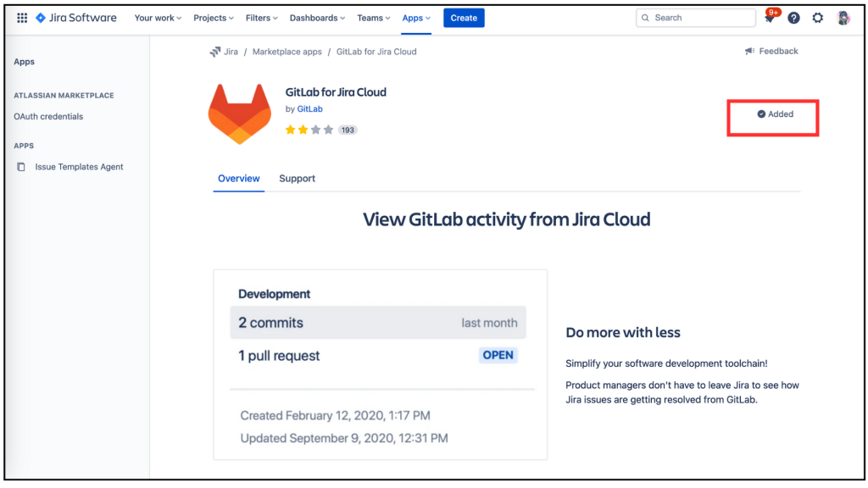Switch to the Support tab

(297, 178)
